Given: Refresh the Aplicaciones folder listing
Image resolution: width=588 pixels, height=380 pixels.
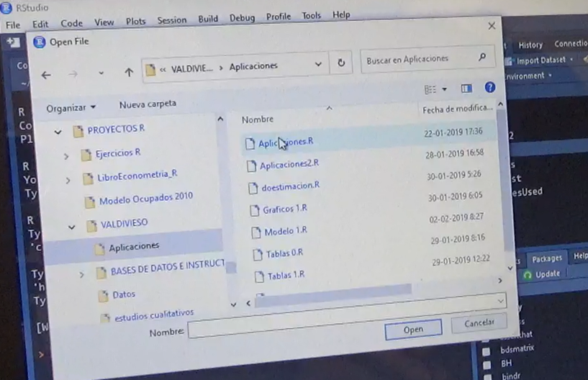Looking at the screenshot, I should coord(341,63).
